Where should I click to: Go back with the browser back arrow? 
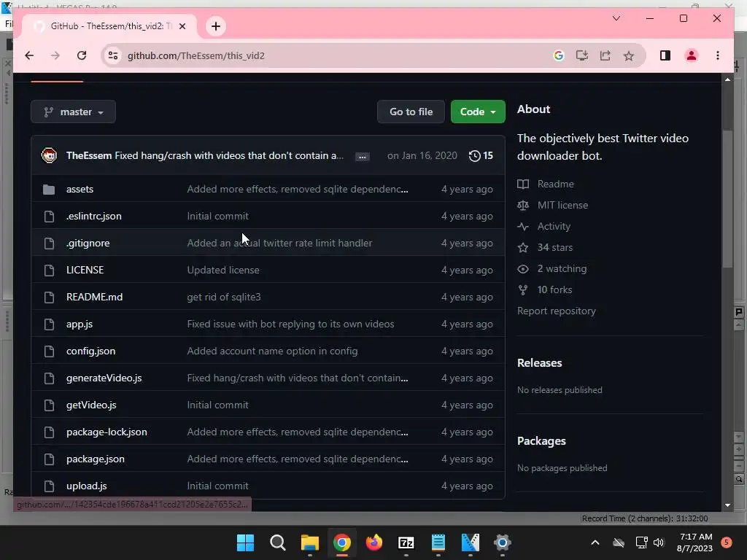(29, 55)
